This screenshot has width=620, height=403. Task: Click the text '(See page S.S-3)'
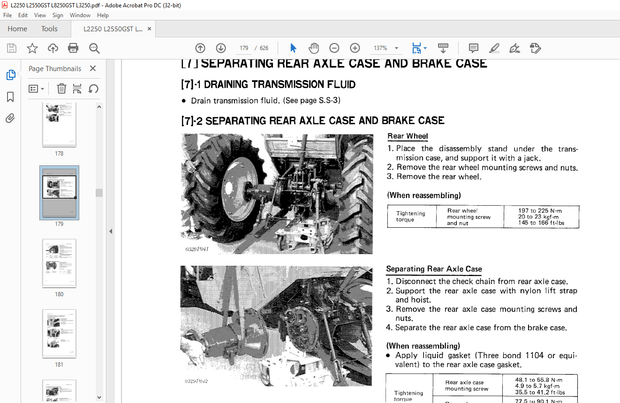(312, 100)
